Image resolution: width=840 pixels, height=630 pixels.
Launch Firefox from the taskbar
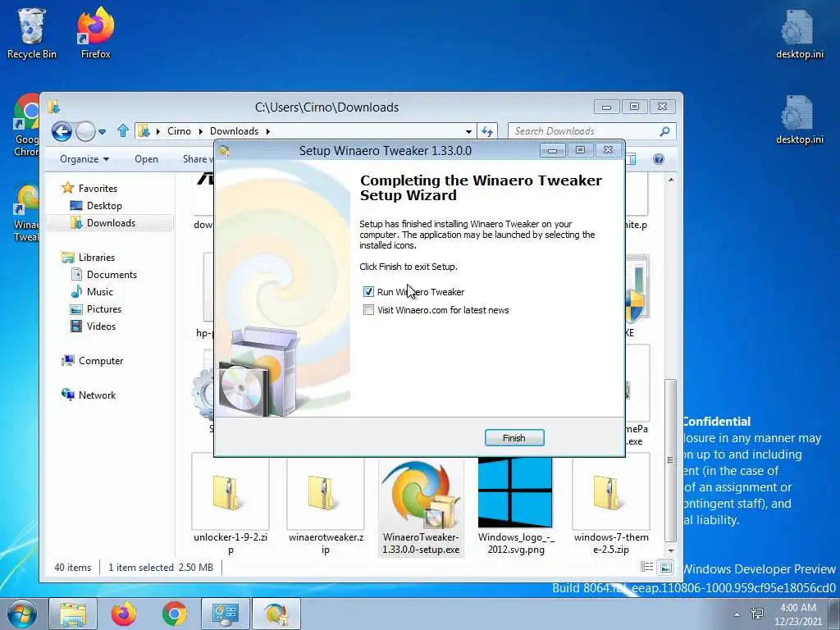(x=124, y=614)
